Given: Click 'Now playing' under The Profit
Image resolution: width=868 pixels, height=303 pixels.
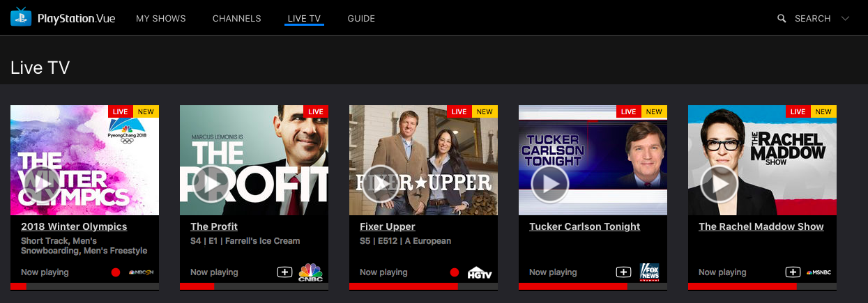Looking at the screenshot, I should click(x=214, y=272).
